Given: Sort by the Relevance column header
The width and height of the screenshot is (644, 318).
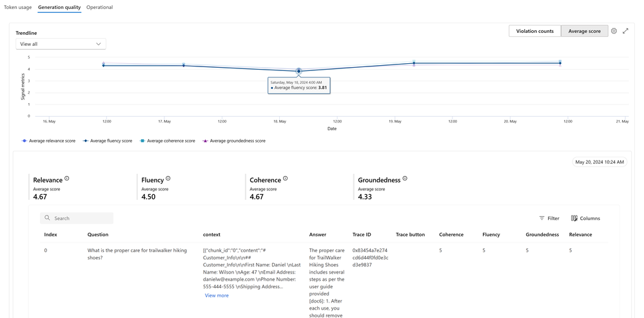Looking at the screenshot, I should coord(580,235).
